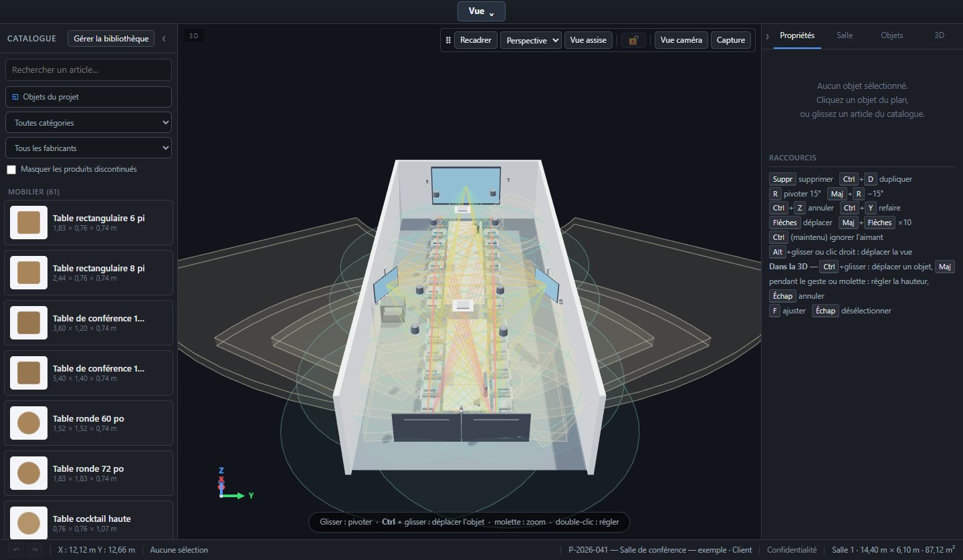Image resolution: width=963 pixels, height=560 pixels.
Task: Expand the Toutes catégories dropdown
Action: pos(88,123)
